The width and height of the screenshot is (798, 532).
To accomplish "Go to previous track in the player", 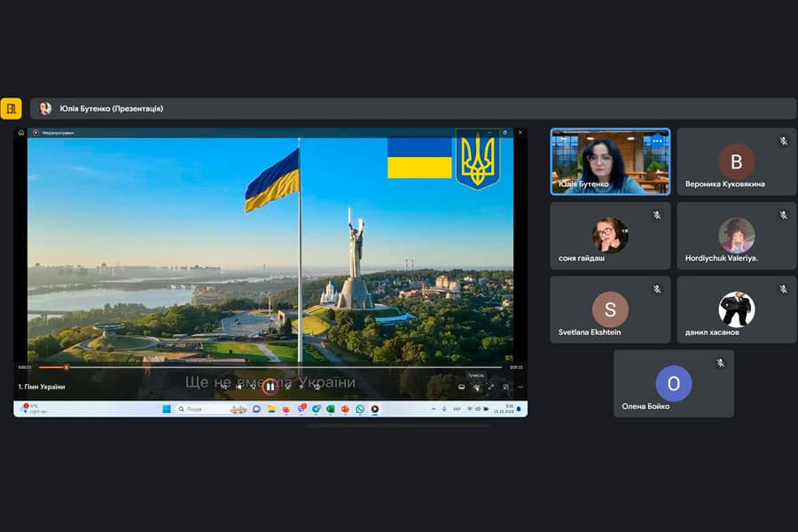I will click(x=239, y=387).
